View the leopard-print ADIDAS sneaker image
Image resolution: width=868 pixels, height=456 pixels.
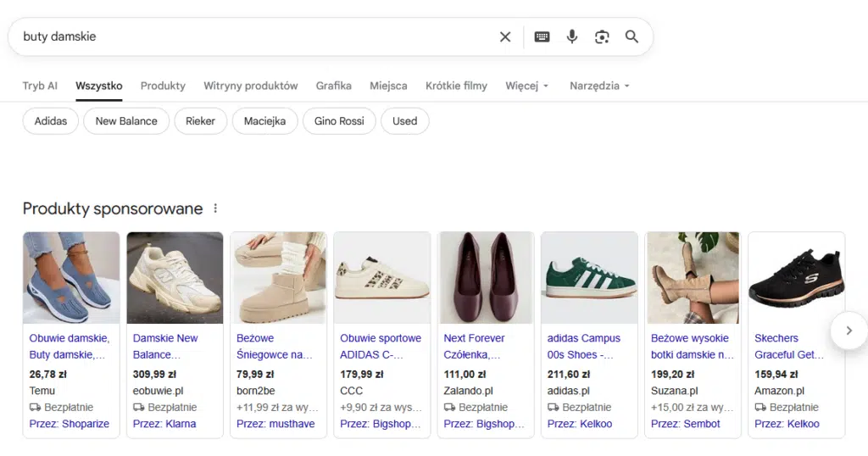coord(382,278)
